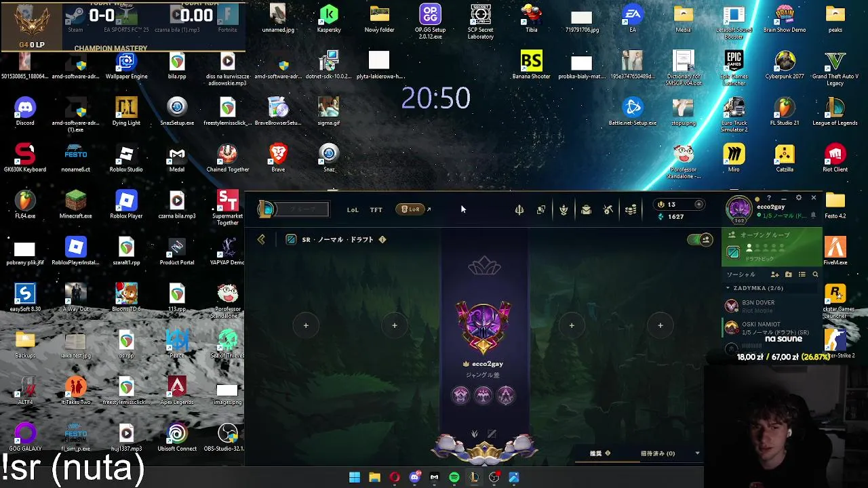This screenshot has height=488, width=868.
Task: Click the middle purple challenge token under ecco2gay
Action: pos(483,395)
